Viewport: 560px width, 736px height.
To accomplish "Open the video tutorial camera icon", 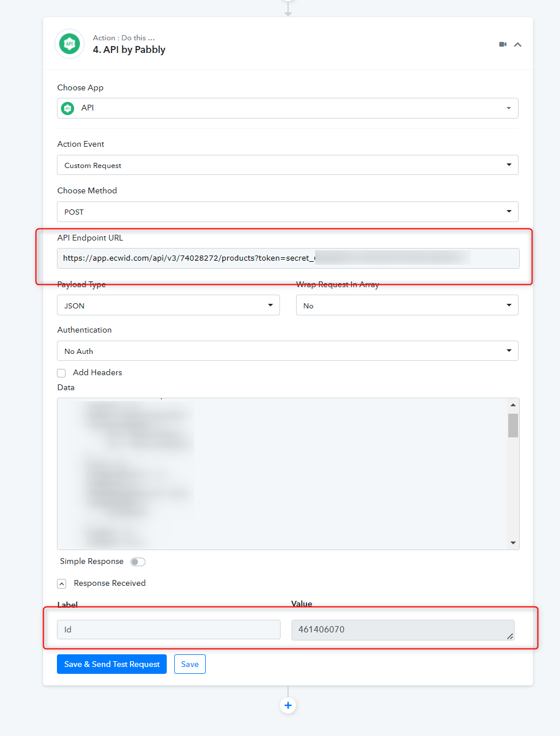I will 503,44.
